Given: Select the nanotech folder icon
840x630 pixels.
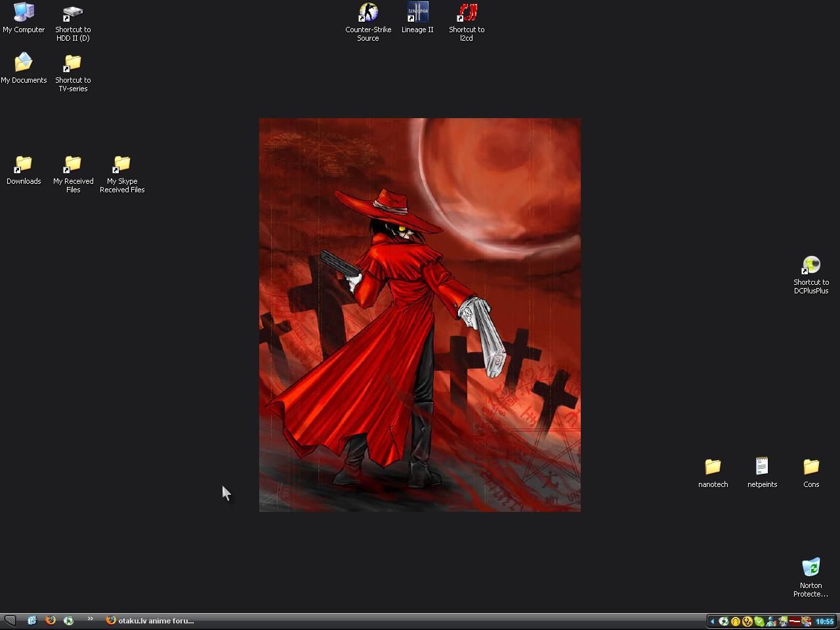Looking at the screenshot, I should pos(713,472).
